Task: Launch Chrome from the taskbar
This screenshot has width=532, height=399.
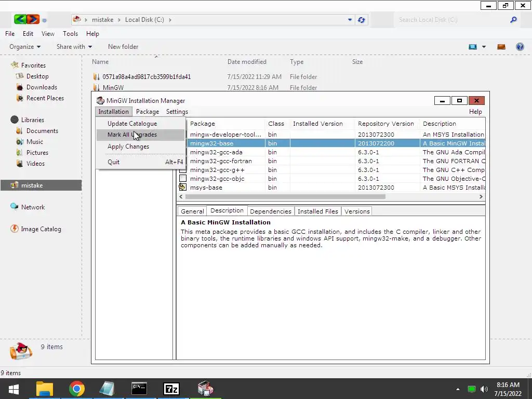Action: coord(77,389)
